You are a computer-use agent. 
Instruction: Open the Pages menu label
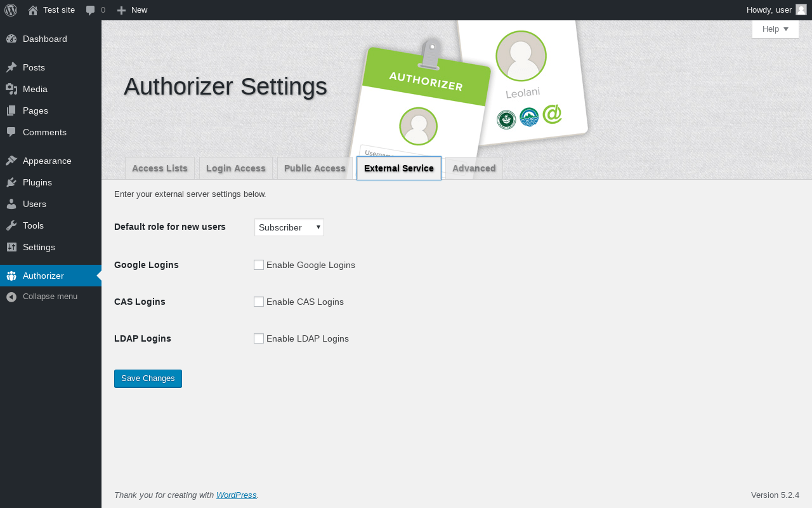(36, 110)
